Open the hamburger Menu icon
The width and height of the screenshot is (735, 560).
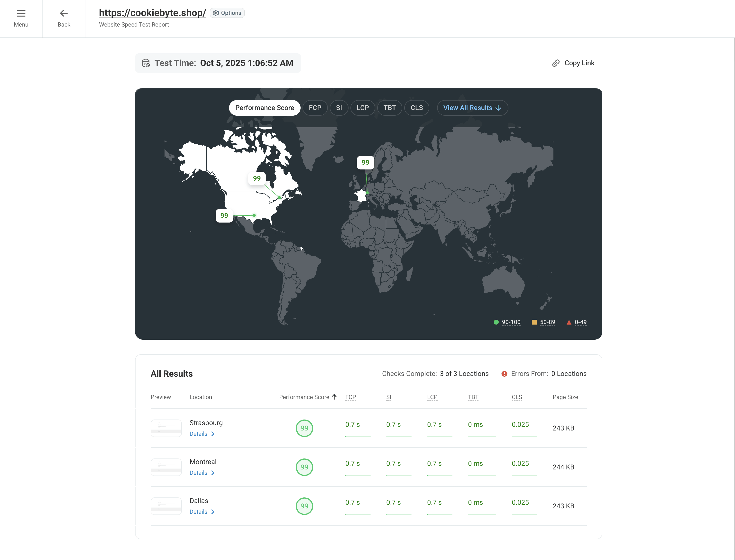pos(21,13)
